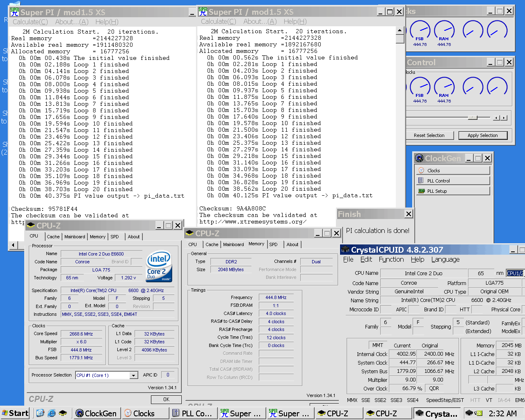Open the Help menu in CrystalCPUID

[418, 259]
